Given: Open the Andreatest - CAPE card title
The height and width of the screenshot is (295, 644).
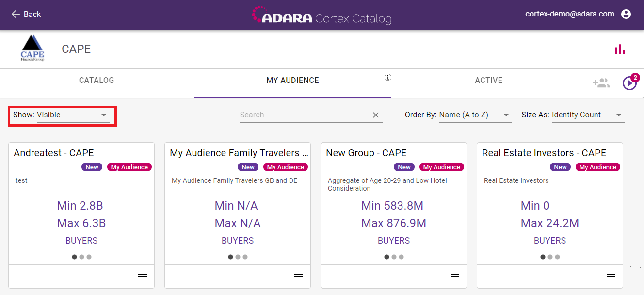Looking at the screenshot, I should (x=54, y=153).
